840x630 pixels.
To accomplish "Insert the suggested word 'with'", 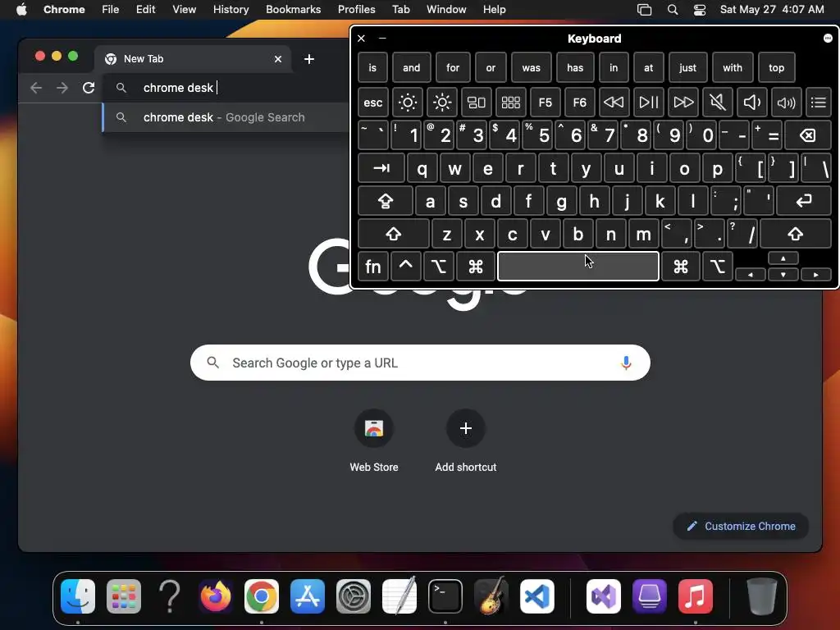I will click(733, 67).
